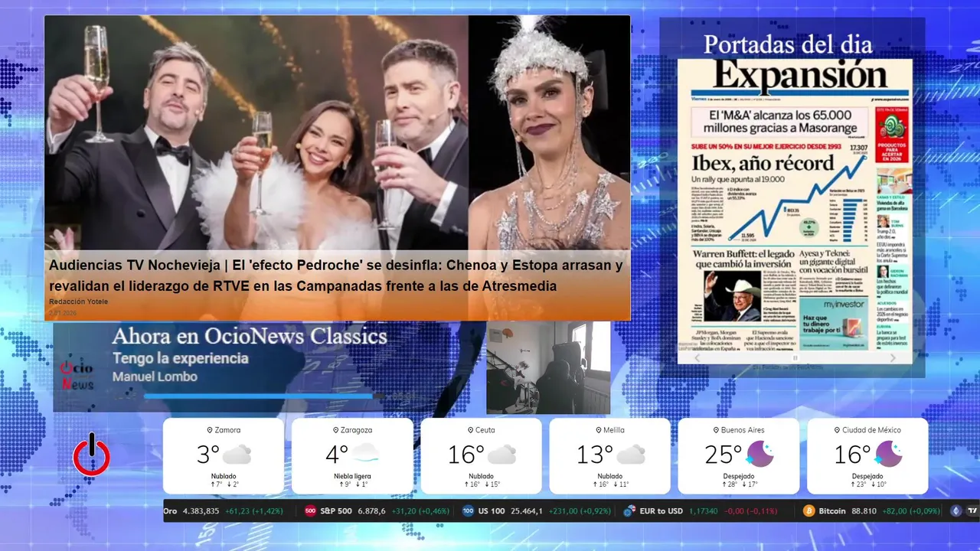Click the Ethereum icon at ticker edge
The height and width of the screenshot is (551, 980).
[x=956, y=511]
